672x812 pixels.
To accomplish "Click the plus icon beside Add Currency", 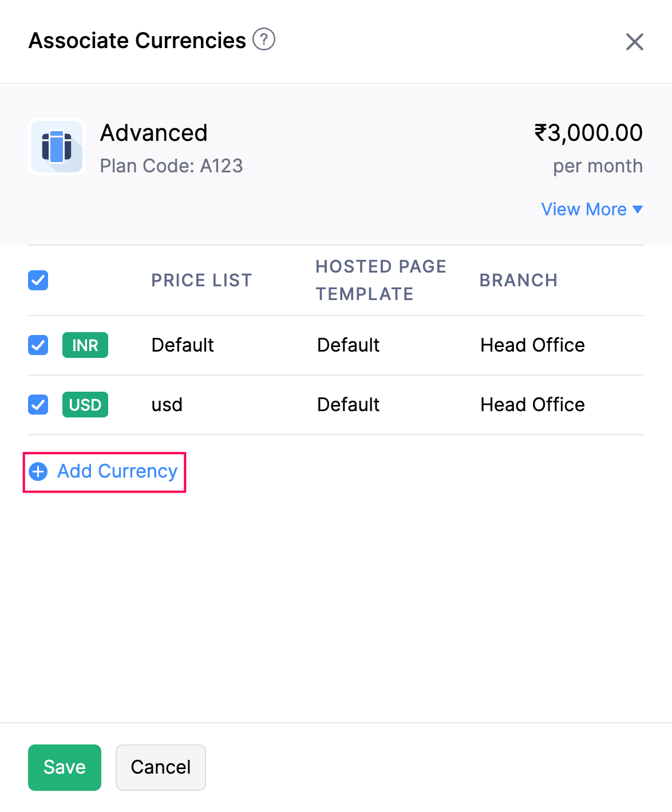I will click(38, 472).
